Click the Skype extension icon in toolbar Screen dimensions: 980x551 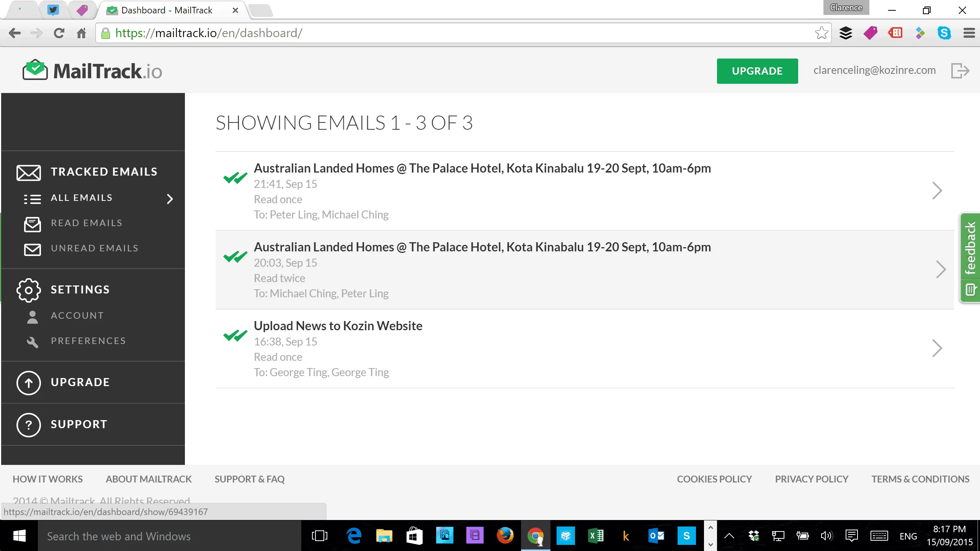[944, 33]
